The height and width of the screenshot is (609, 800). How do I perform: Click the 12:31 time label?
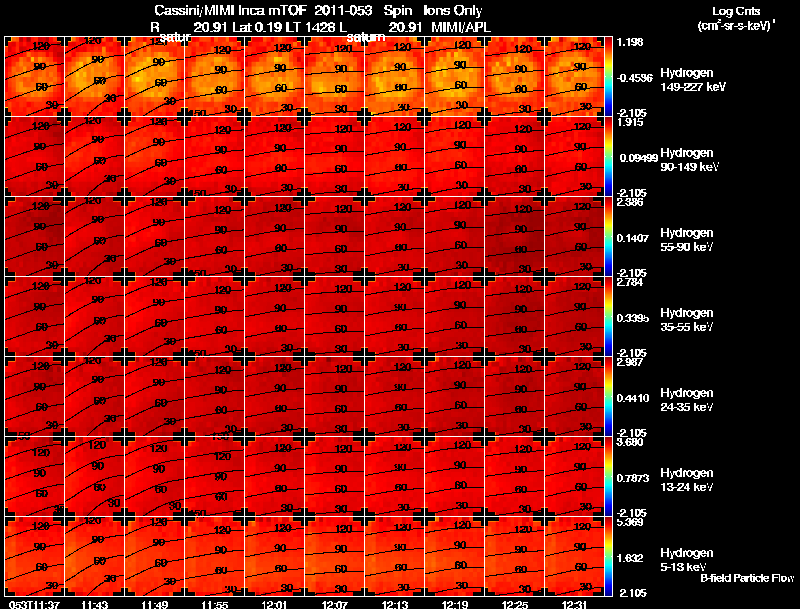[x=574, y=605]
